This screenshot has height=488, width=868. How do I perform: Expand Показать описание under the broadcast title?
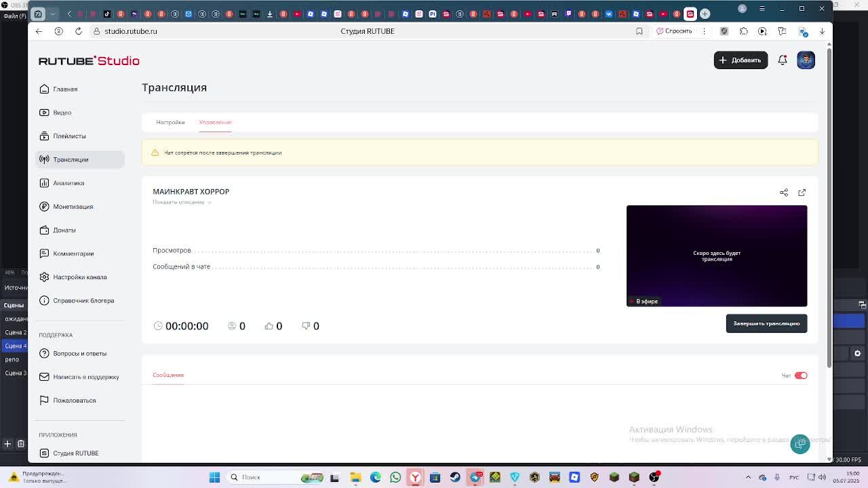click(182, 202)
